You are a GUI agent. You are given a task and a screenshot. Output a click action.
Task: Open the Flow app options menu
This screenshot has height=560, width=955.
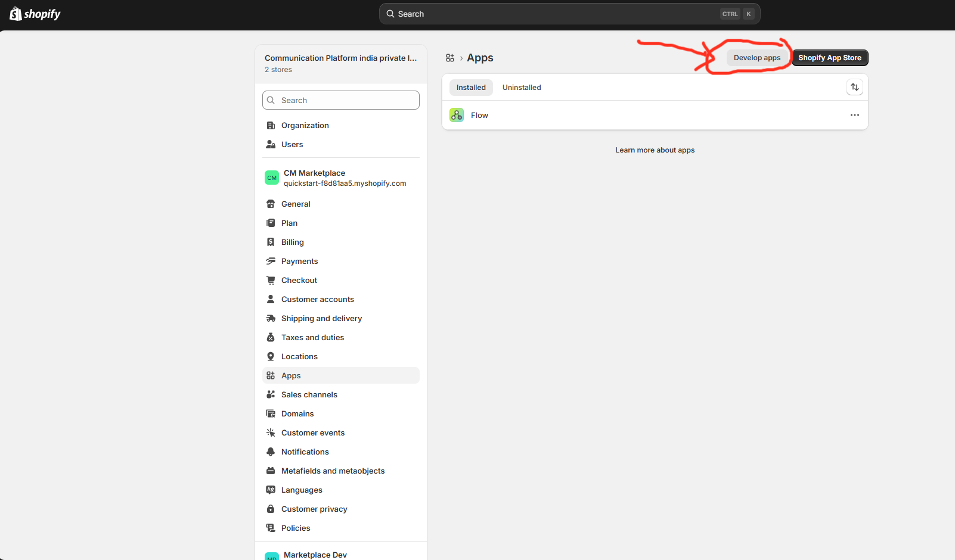click(854, 115)
